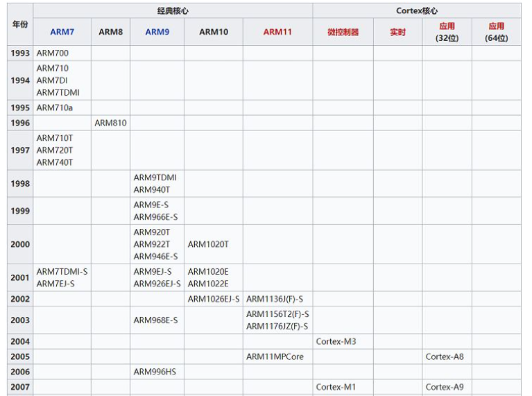The height and width of the screenshot is (396, 532).
Task: Click the 1997 year row header
Action: 20,150
